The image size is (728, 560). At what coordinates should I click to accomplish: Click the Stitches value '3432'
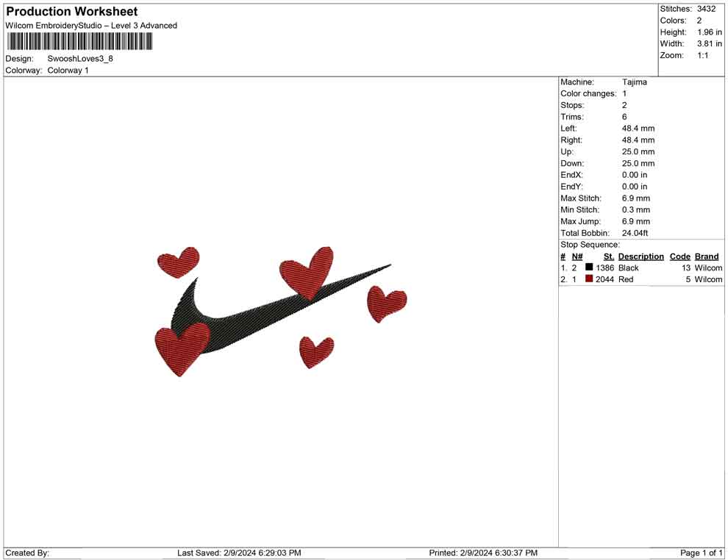706,9
